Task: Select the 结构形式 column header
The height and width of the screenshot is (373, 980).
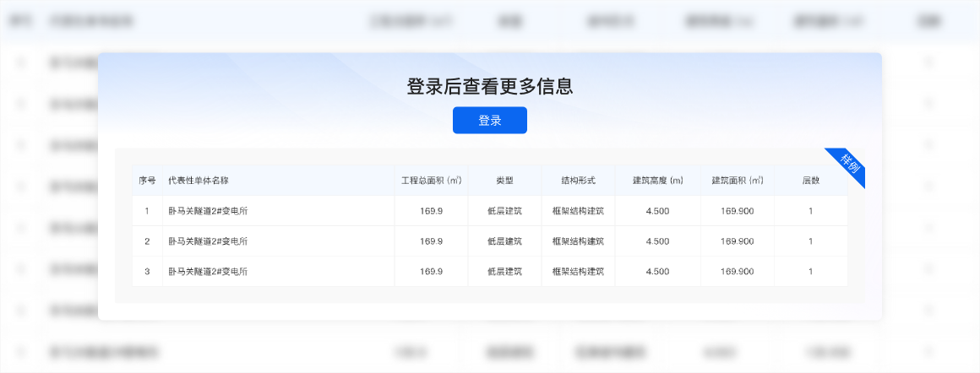Action: coord(578,181)
